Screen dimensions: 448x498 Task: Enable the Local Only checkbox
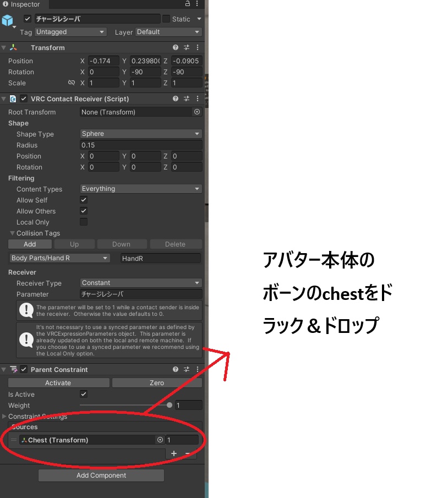click(x=83, y=222)
